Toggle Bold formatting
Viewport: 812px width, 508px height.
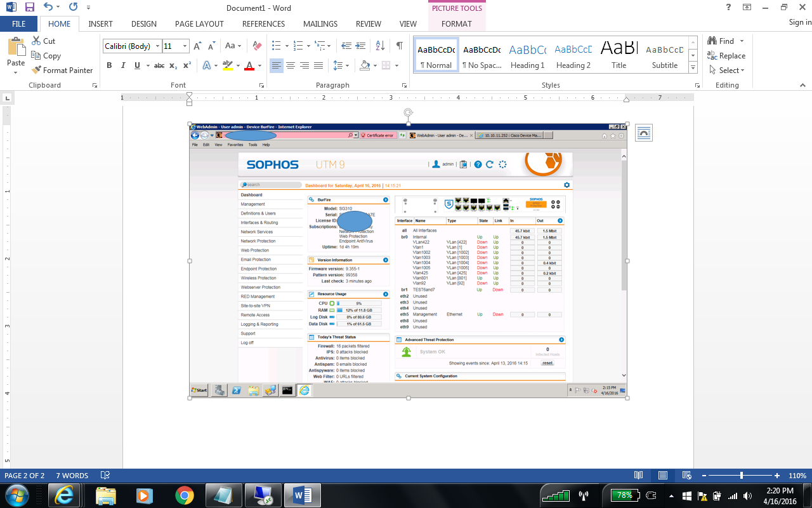point(109,65)
